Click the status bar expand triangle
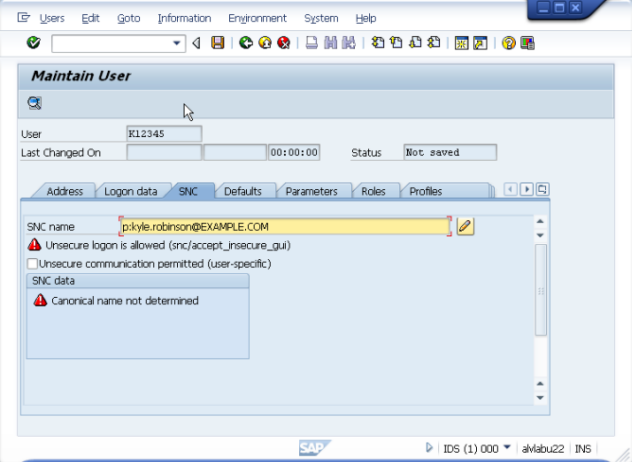 429,447
